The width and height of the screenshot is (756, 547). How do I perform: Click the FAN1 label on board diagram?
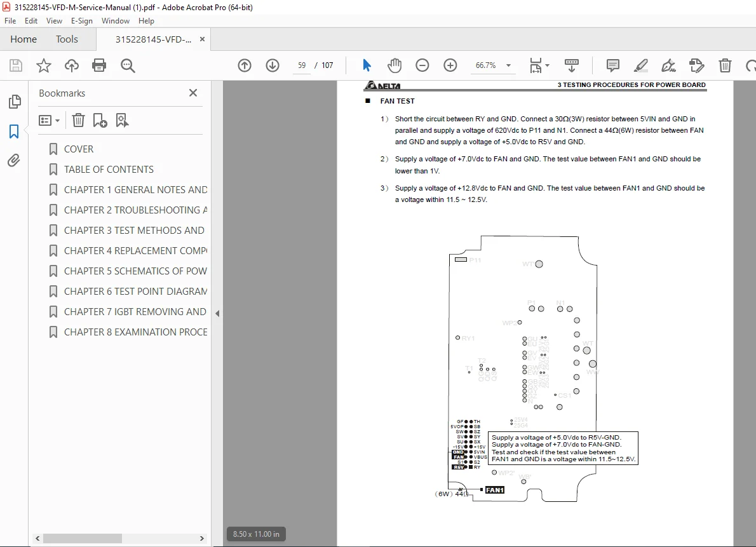(x=495, y=490)
